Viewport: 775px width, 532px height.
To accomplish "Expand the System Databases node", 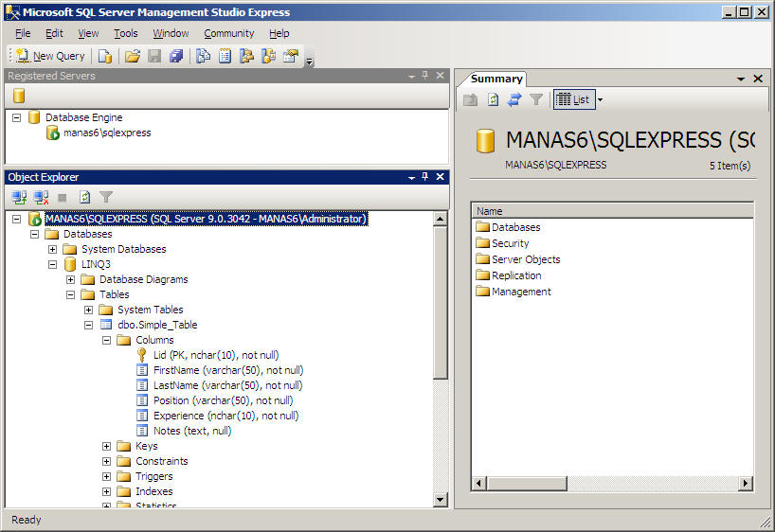I will tap(53, 250).
